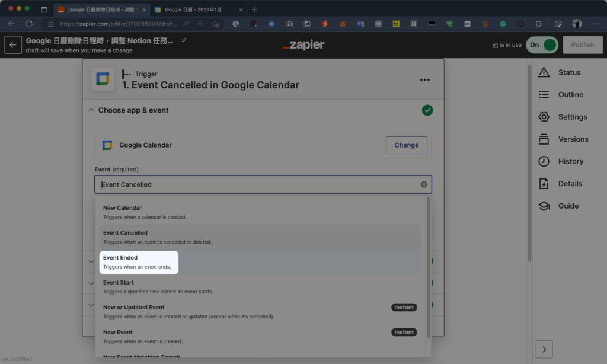Screen dimensions: 607x364
Task: Choose the Event Ended trigger option
Action: coord(260,262)
